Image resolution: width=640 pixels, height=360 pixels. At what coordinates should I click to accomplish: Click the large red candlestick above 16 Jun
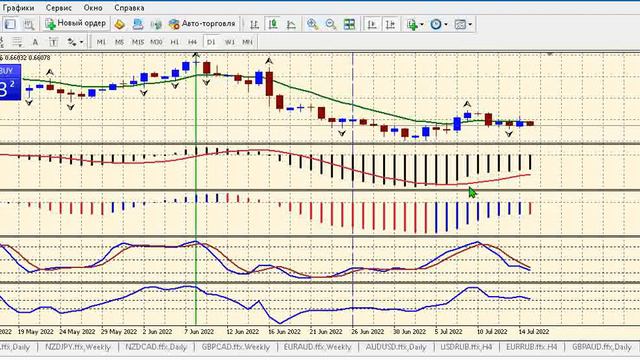pos(269,83)
